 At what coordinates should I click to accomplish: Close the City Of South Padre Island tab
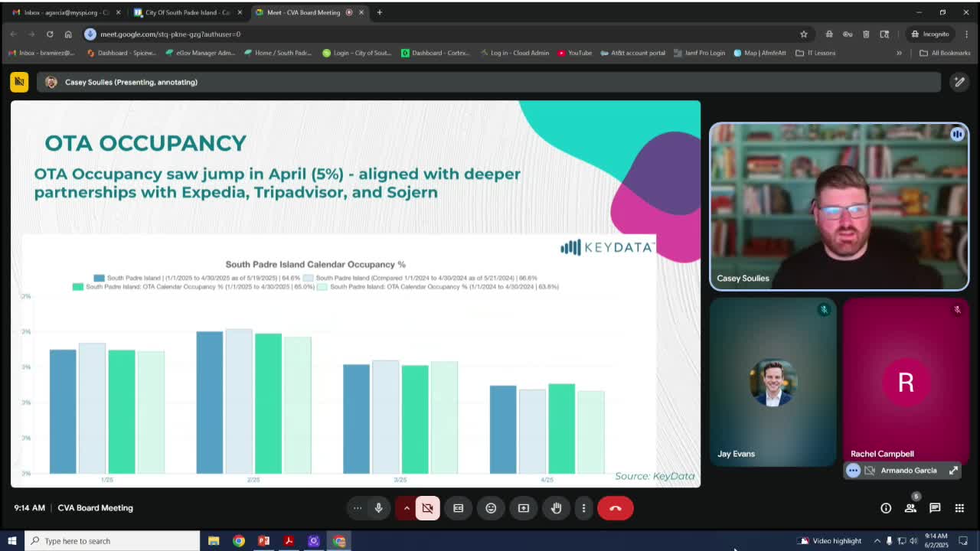240,12
